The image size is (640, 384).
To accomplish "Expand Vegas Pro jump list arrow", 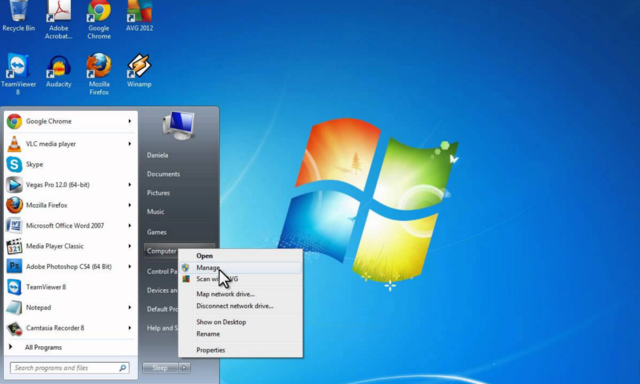I will click(130, 184).
